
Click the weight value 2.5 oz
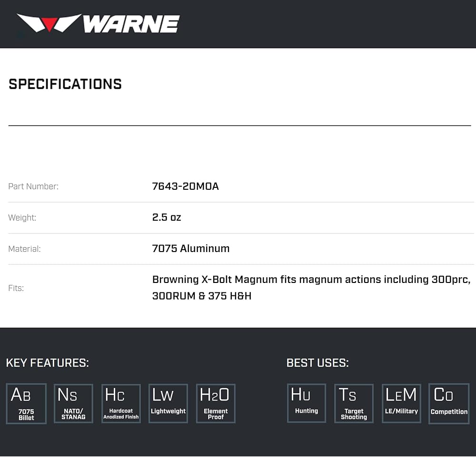coord(166,217)
